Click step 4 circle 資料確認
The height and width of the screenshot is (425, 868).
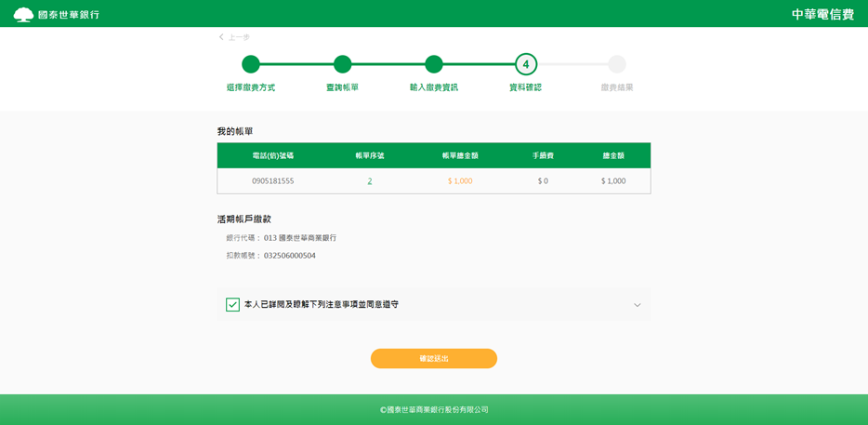pos(525,64)
